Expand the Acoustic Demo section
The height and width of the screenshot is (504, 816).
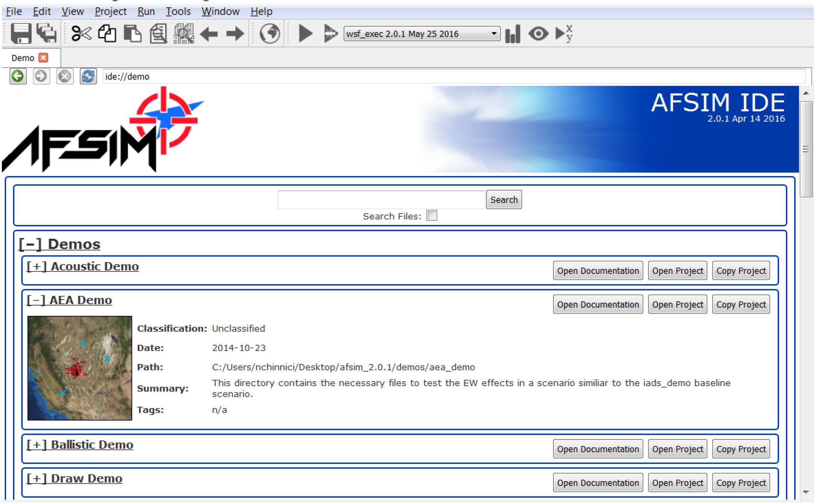[82, 266]
